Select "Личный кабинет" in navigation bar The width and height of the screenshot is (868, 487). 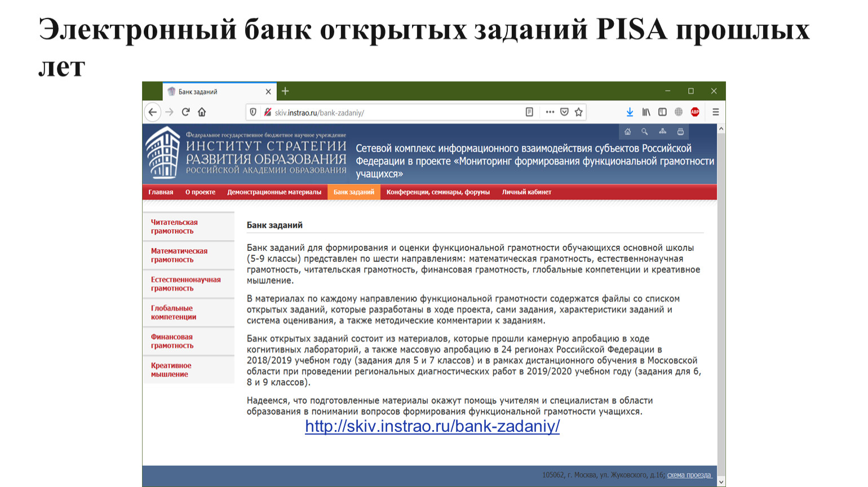click(526, 192)
